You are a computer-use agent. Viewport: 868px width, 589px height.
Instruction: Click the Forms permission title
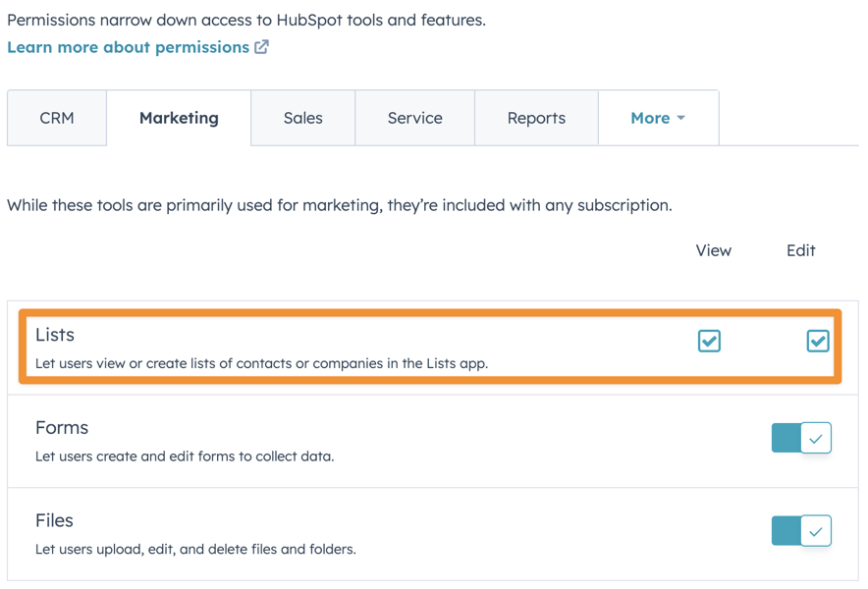[x=62, y=428]
